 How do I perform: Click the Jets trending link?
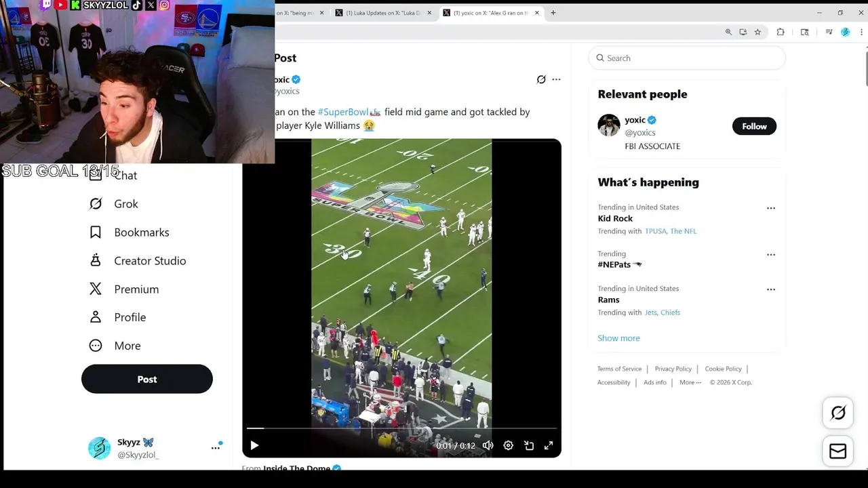pyautogui.click(x=651, y=312)
